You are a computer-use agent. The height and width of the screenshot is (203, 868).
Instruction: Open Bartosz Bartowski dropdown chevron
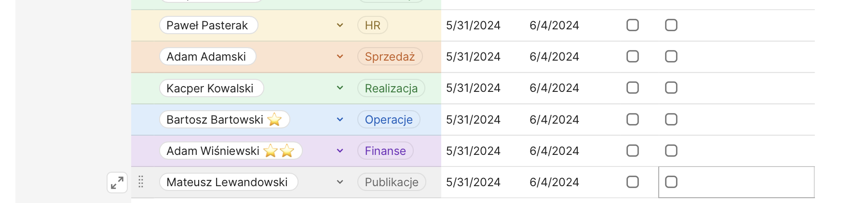(x=340, y=120)
